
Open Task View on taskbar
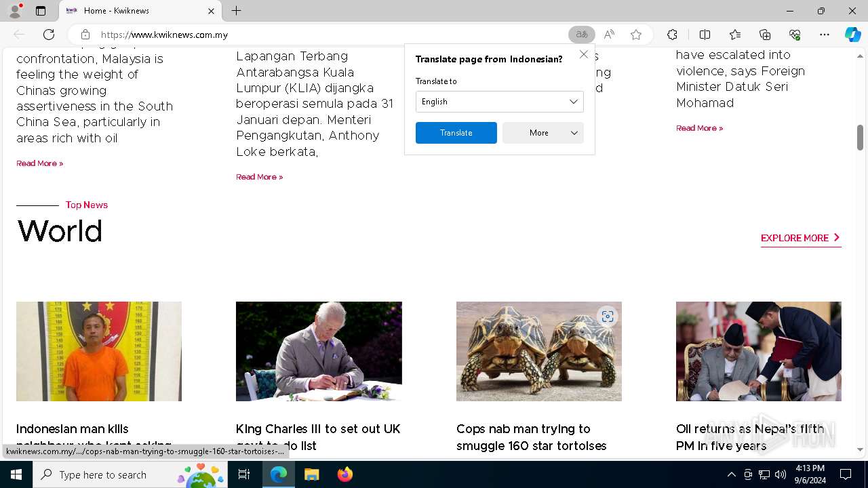pos(244,474)
